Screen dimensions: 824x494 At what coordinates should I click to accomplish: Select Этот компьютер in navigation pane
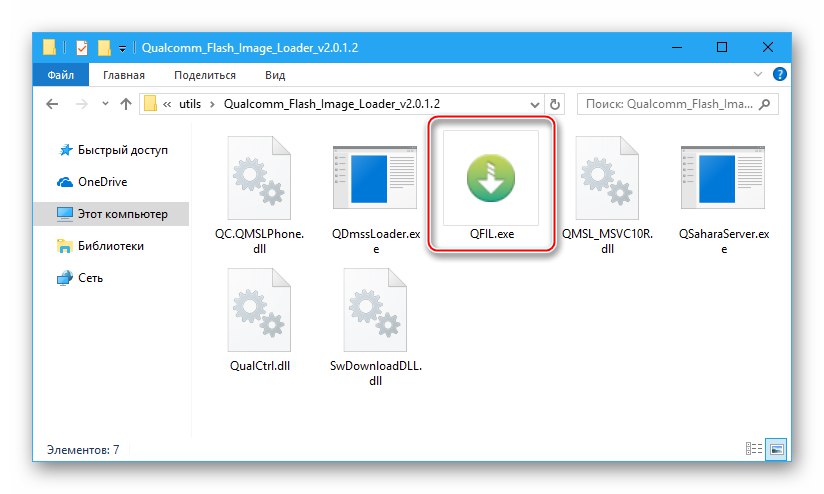(112, 214)
